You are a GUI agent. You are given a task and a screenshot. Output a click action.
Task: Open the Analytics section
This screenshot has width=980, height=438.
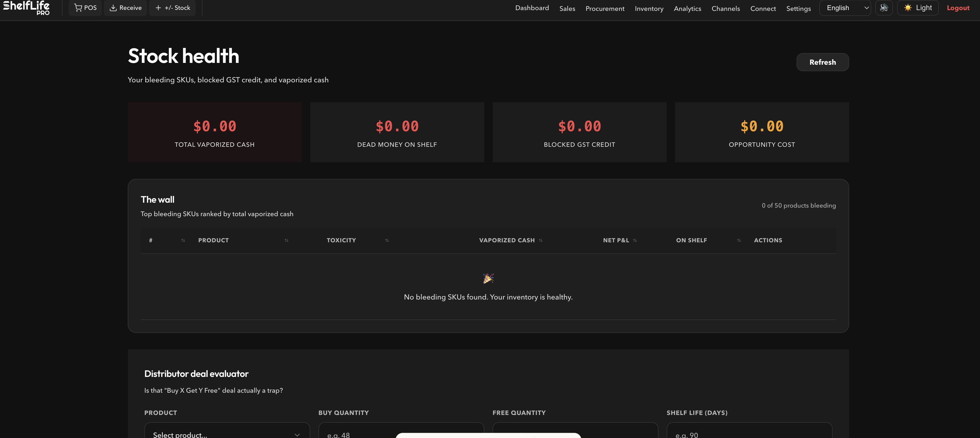pos(687,8)
